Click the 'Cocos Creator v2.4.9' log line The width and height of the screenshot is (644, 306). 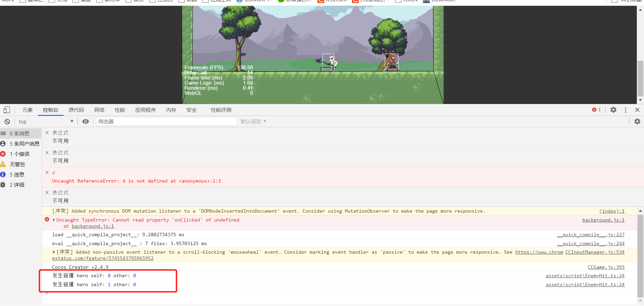(x=80, y=267)
